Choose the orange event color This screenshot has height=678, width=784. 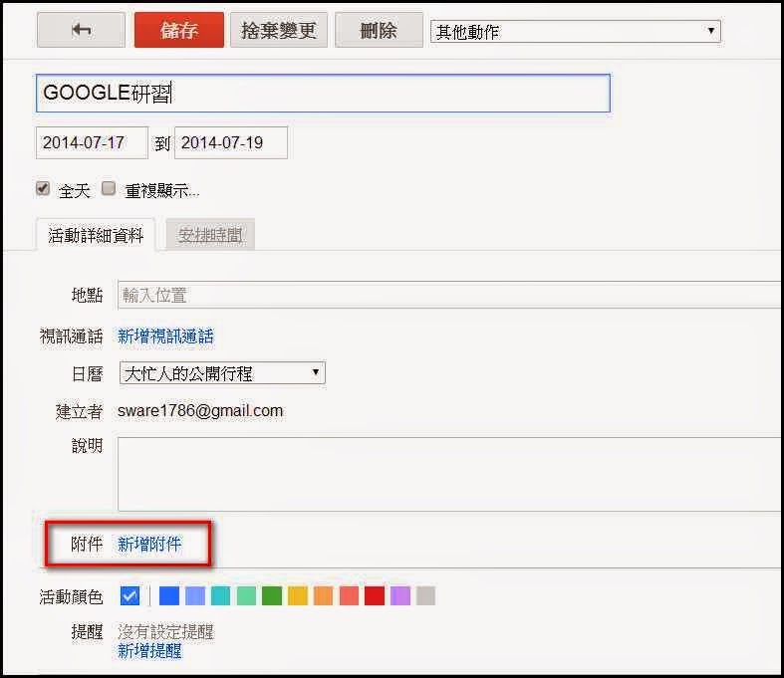pos(323,596)
